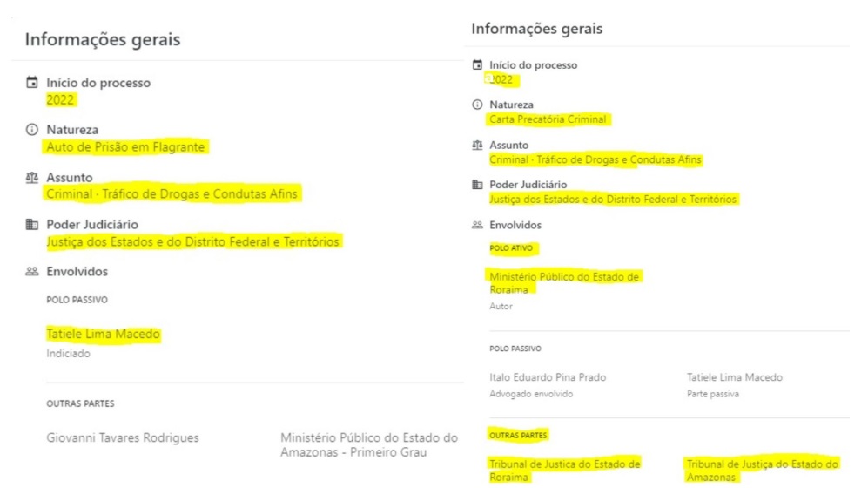Click the info icon beside Carta Precatória Criminal's Natureza
Screen dimensions: 868x488
[x=476, y=105]
